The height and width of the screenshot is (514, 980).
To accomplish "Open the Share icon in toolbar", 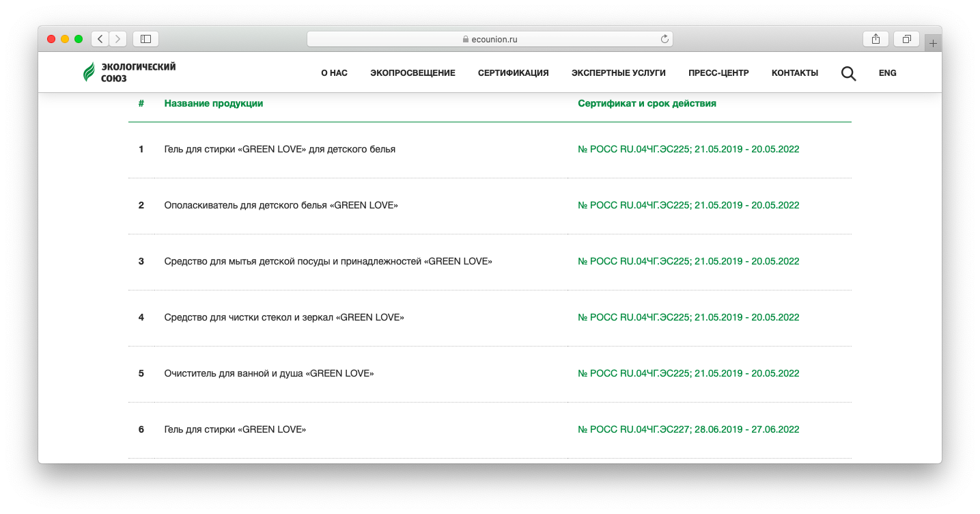I will pyautogui.click(x=876, y=39).
